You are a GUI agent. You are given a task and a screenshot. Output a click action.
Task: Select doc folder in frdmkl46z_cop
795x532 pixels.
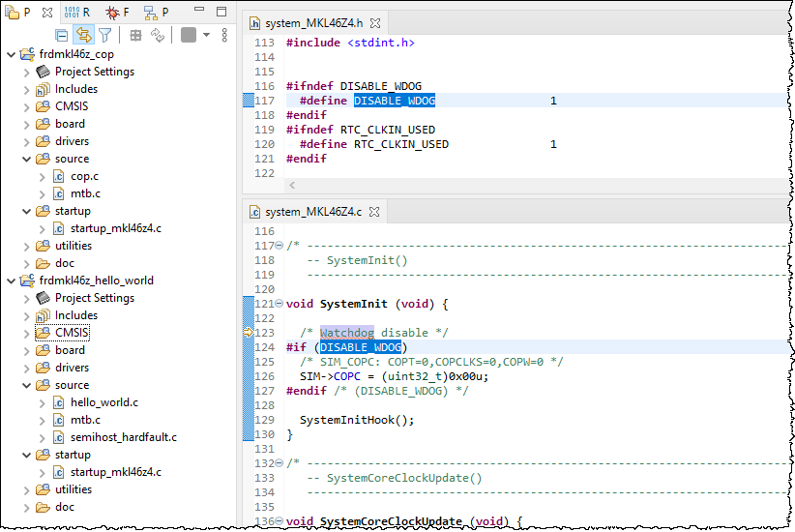[65, 263]
